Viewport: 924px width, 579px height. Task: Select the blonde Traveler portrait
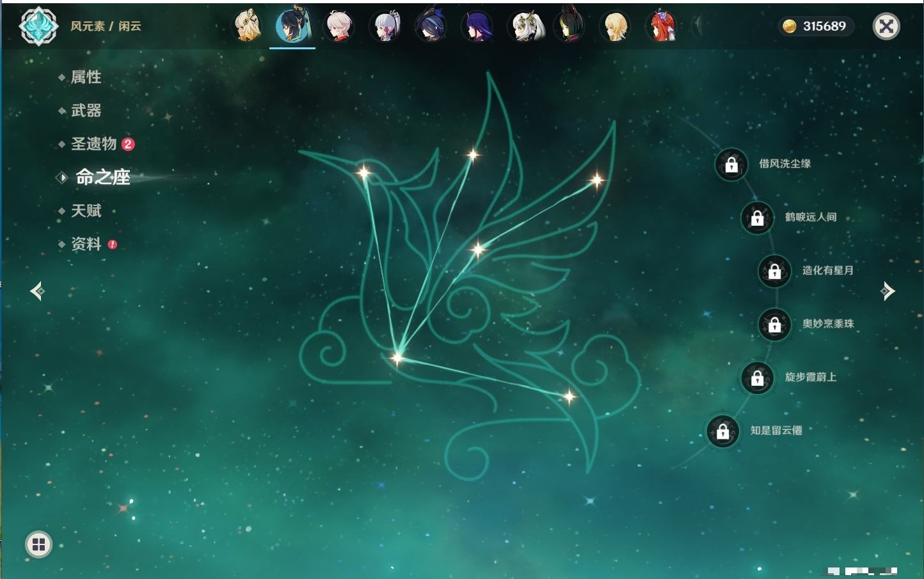point(615,26)
